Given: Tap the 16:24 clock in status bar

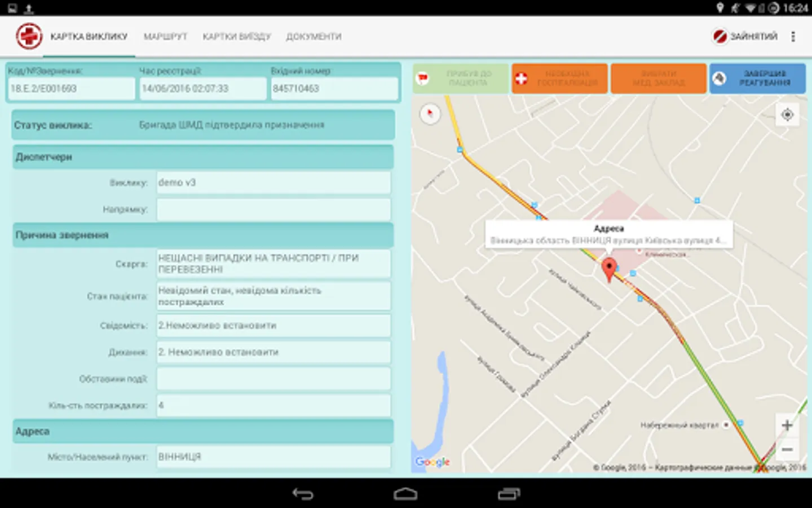Looking at the screenshot, I should pyautogui.click(x=795, y=8).
